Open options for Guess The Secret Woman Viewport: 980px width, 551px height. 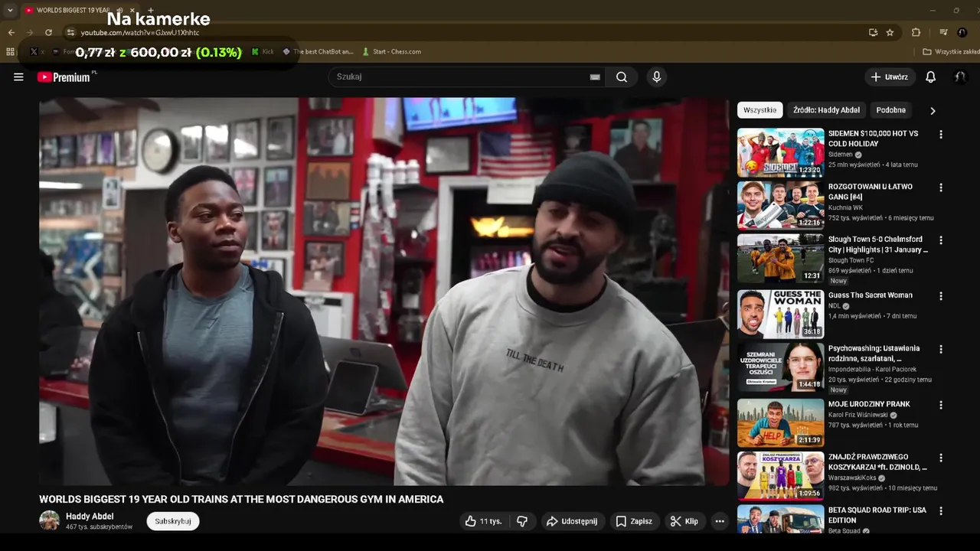(941, 296)
